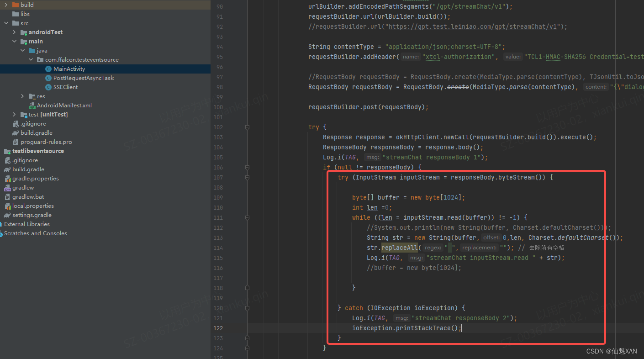Click the libs folder icon
The width and height of the screenshot is (644, 359).
pyautogui.click(x=16, y=14)
